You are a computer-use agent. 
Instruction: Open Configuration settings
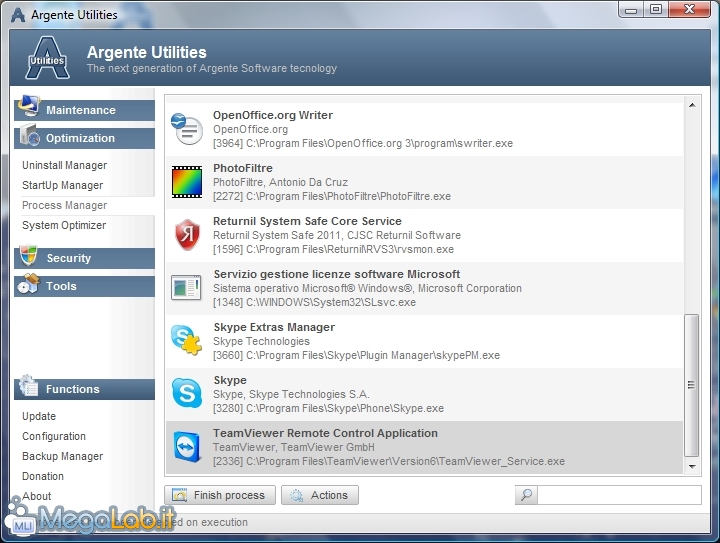pyautogui.click(x=54, y=436)
